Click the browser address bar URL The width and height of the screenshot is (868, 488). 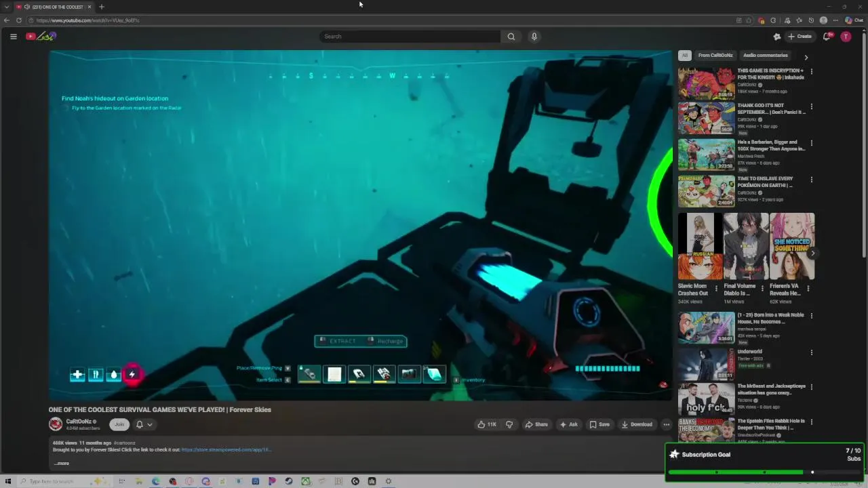(x=88, y=20)
